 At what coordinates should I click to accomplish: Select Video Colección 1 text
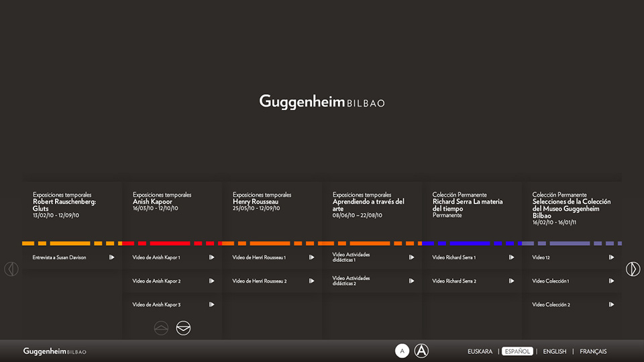551,281
